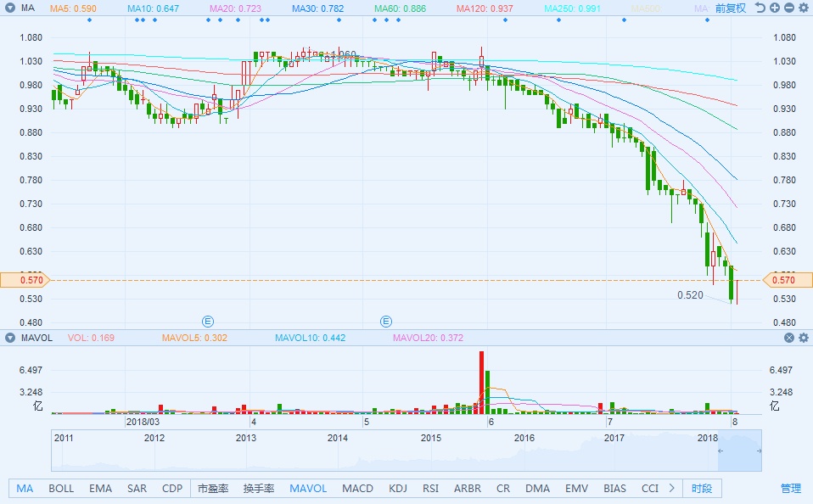
Task: Switch to the MACD sub-indicator
Action: click(358, 489)
